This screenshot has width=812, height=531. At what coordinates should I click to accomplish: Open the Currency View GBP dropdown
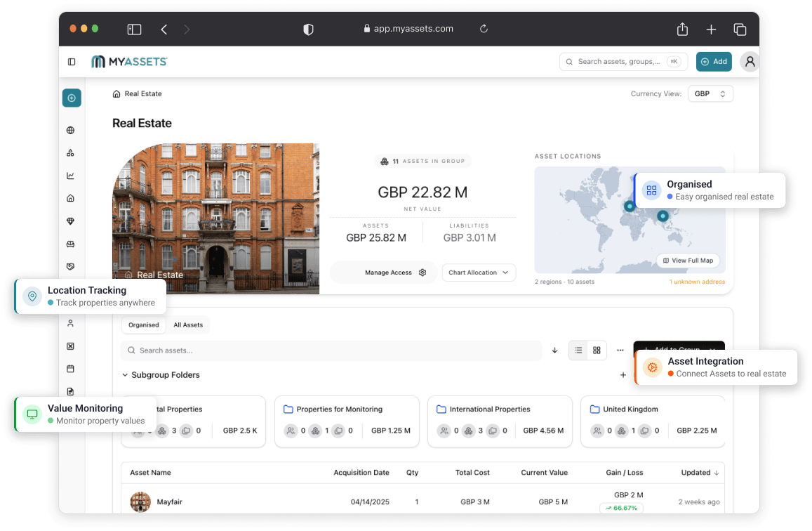click(x=710, y=93)
